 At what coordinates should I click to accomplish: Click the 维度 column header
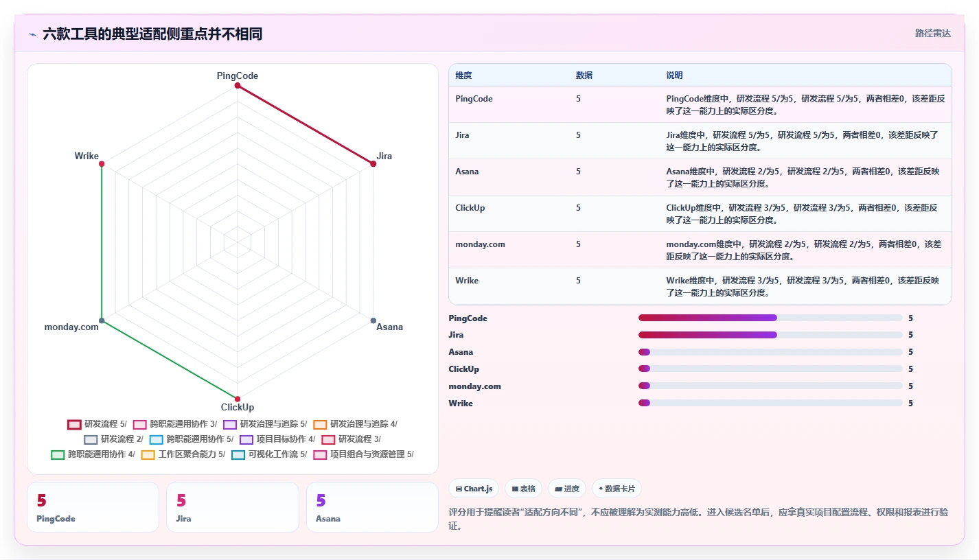coord(463,75)
